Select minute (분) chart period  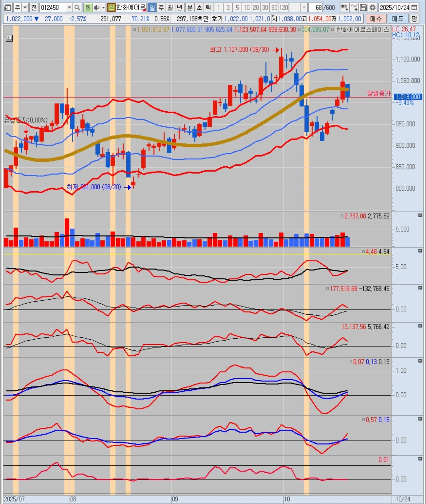click(x=190, y=7)
